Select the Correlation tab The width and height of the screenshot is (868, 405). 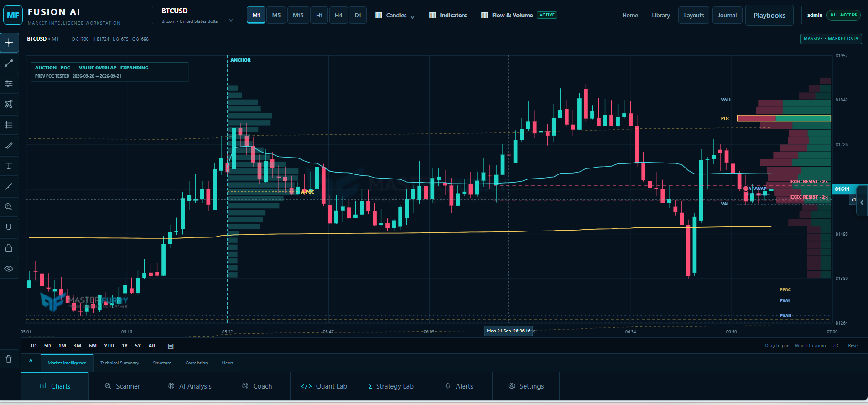[197, 363]
